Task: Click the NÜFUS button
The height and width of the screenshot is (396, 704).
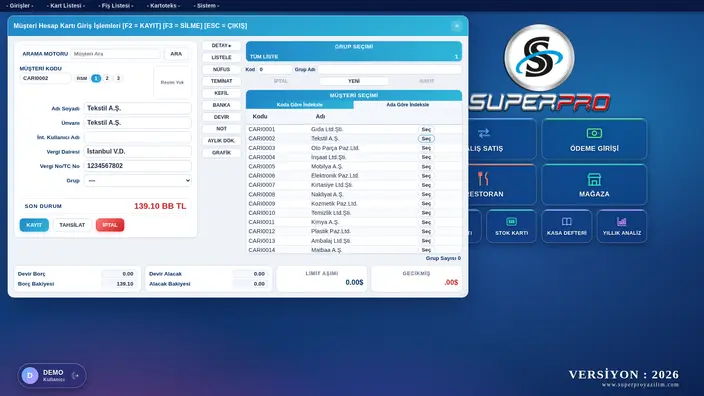Action: (x=221, y=70)
